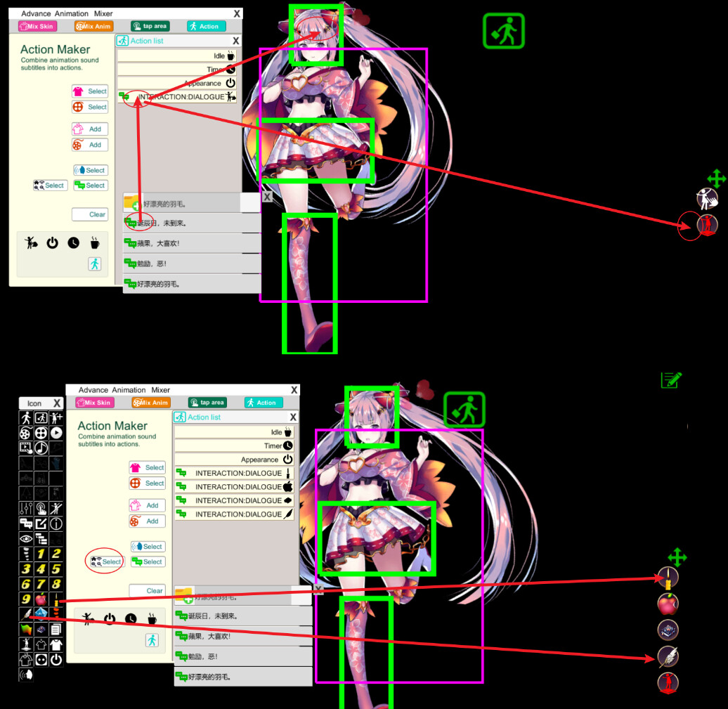The height and width of the screenshot is (709, 728).
Task: Select INTERACTION:DIALOGUE row with apple icon
Action: 234,486
